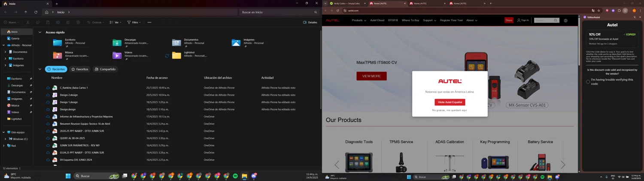Click Where To Buy in Autel menu

coord(410,20)
